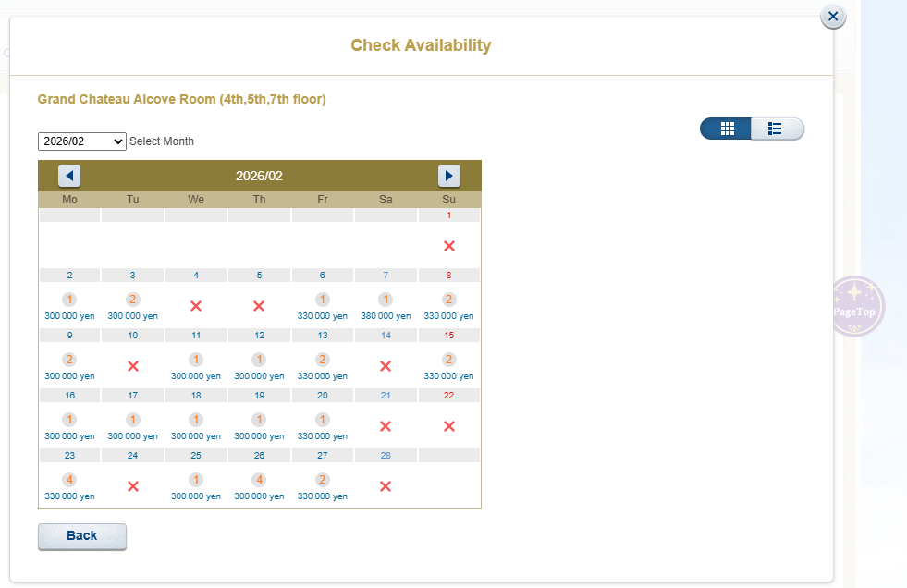Choose February 16 at 300 000 yen
907x588 pixels.
69,436
